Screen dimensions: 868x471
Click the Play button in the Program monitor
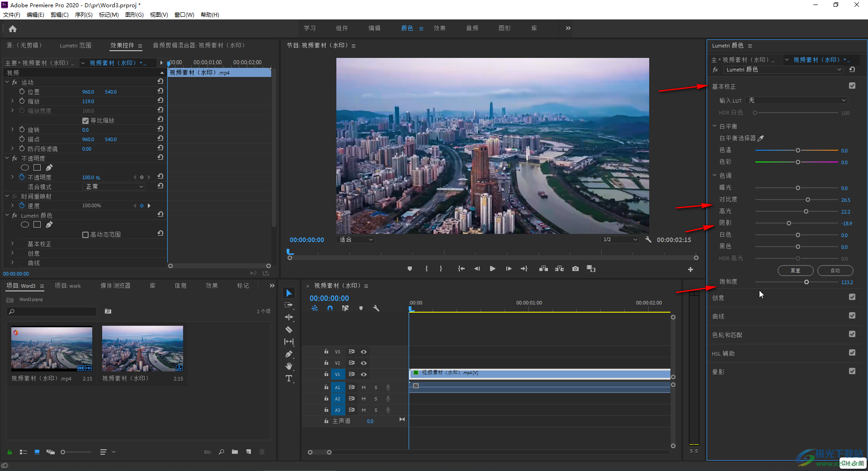point(492,269)
